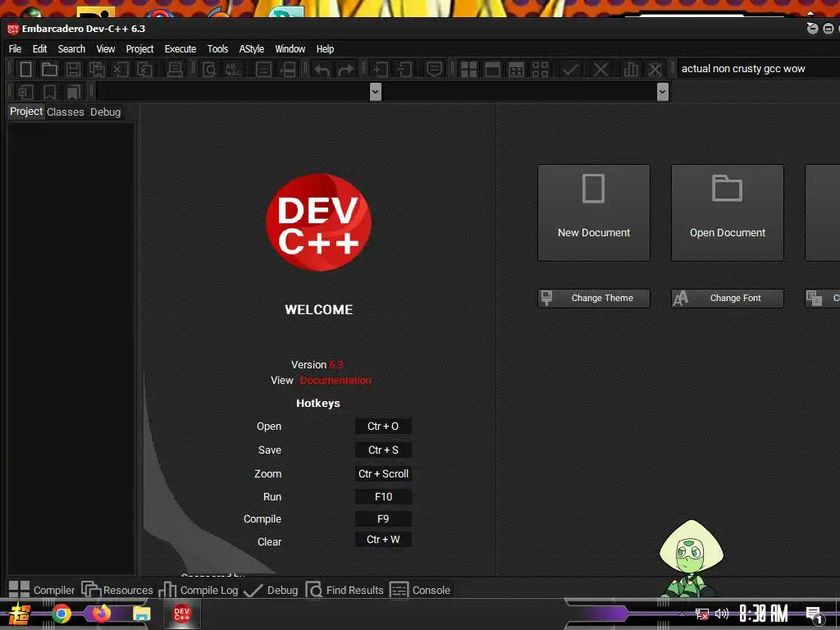This screenshot has height=630, width=840.
Task: Open the Compile Log tab in the bottom panel
Action: 199,590
